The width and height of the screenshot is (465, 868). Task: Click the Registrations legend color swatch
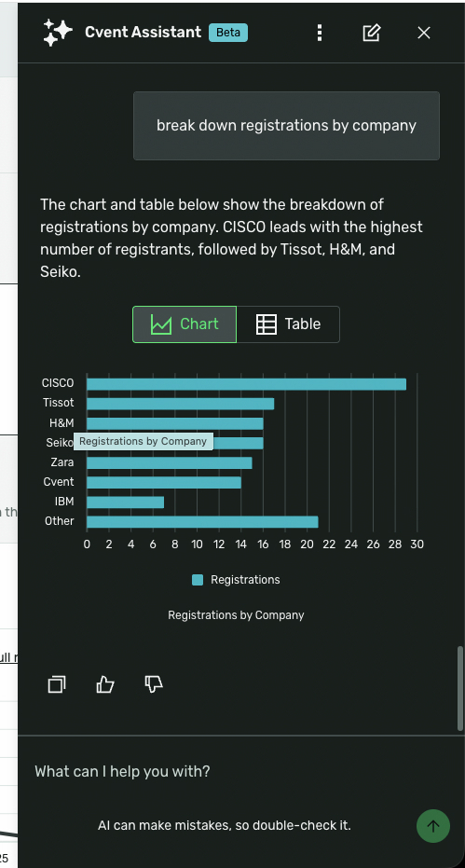[x=198, y=580]
